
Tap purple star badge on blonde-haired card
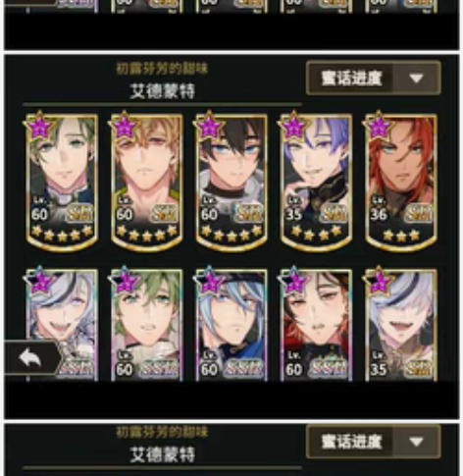pyautogui.click(x=125, y=126)
